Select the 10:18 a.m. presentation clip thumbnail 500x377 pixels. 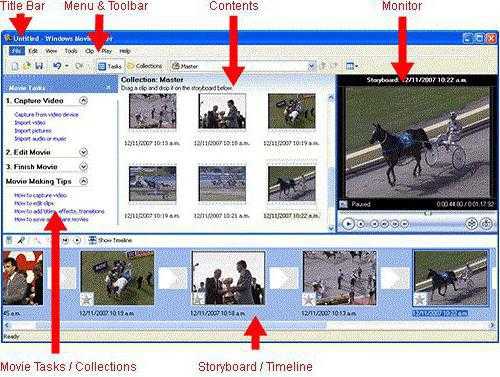(222, 111)
